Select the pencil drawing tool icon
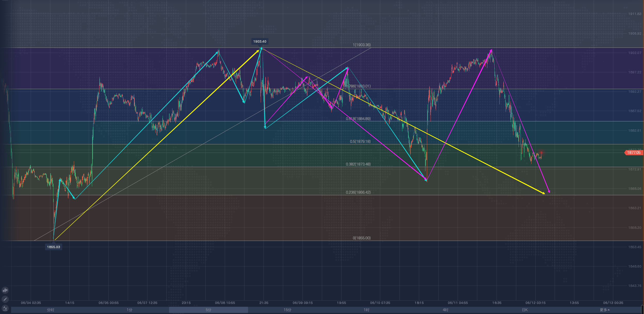Viewport: 644px width, 314px height. click(x=5, y=299)
